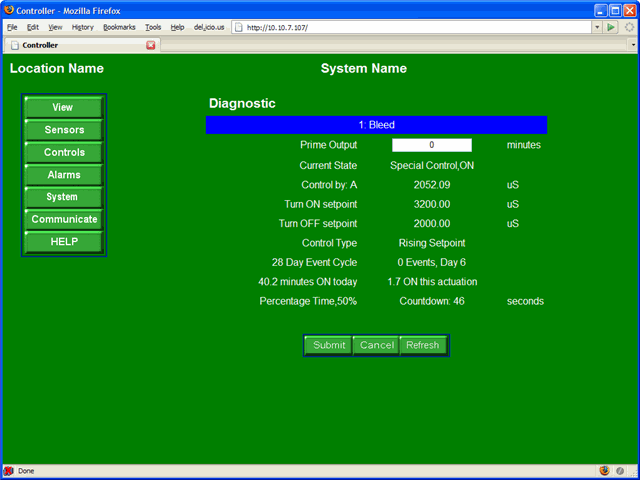Click the Firefox icon in status bar
Screen dimensions: 640x480
(x=604, y=470)
